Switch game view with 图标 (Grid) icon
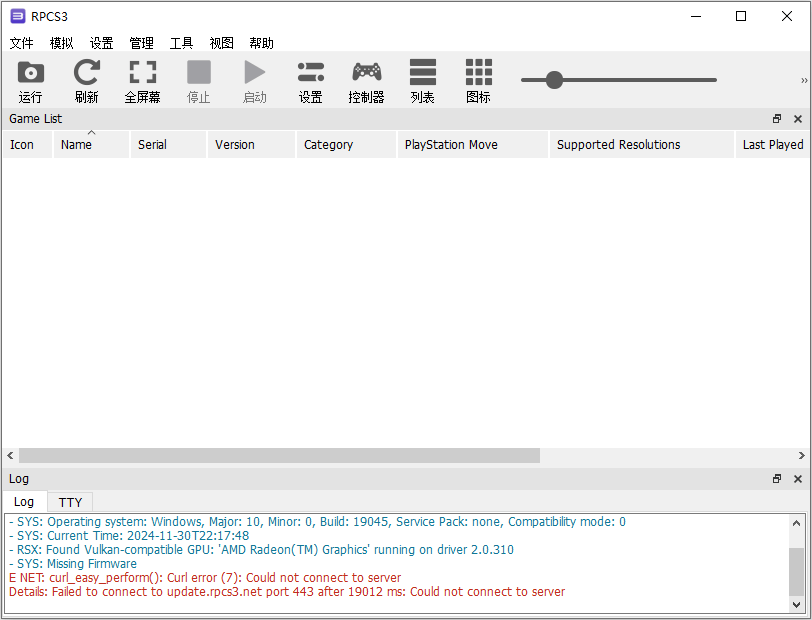Viewport: 812px width, 620px height. point(478,80)
